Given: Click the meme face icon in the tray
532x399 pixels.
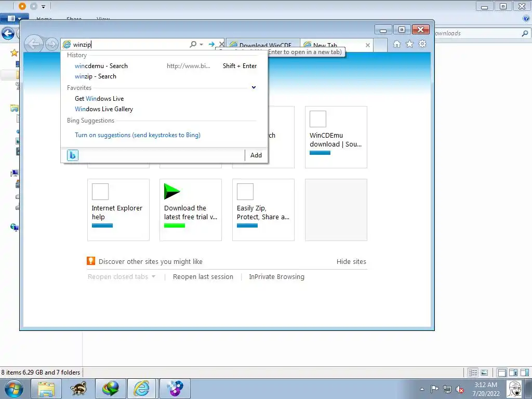Looking at the screenshot, I should (514, 389).
